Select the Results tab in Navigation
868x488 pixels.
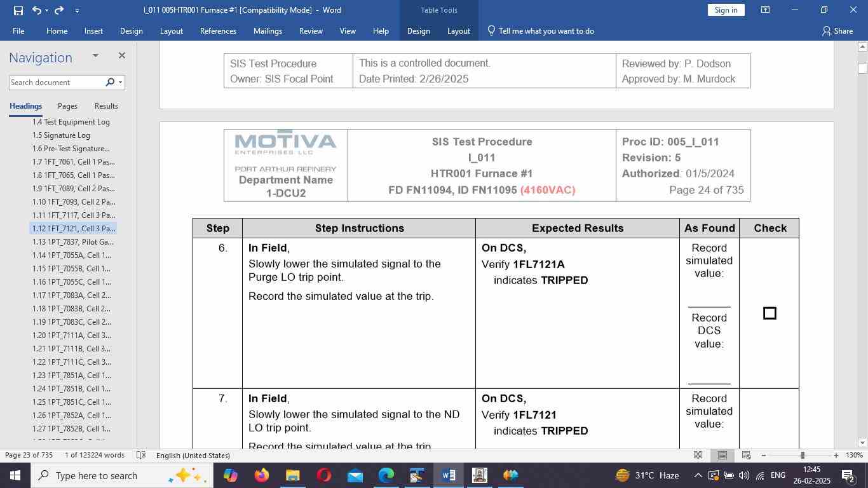(106, 106)
